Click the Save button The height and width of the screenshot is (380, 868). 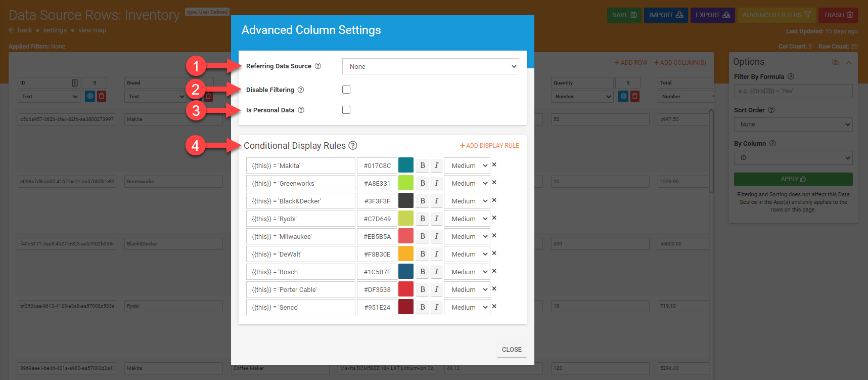point(624,15)
